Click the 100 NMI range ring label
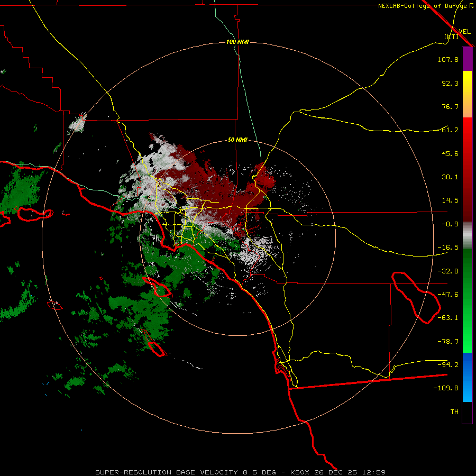The height and width of the screenshot is (476, 476). coord(237,42)
